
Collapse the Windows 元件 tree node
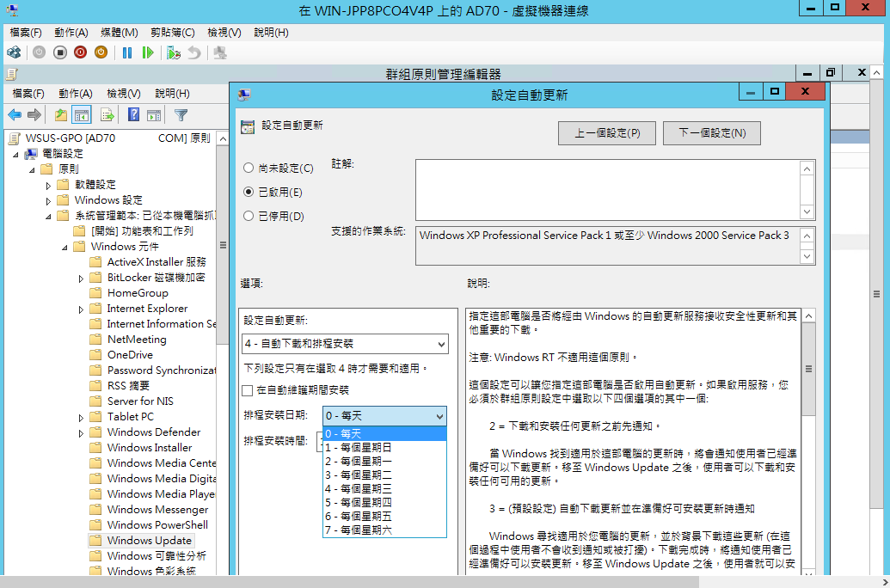tap(64, 247)
